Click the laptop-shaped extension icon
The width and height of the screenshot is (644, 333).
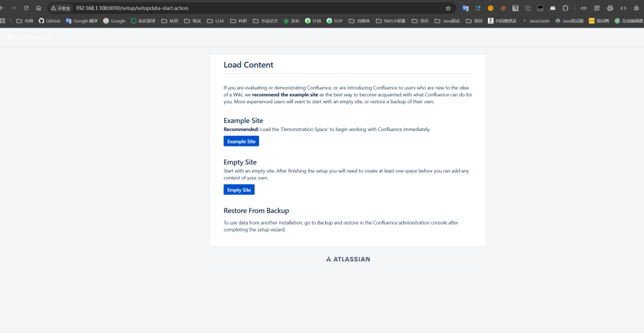click(x=553, y=8)
